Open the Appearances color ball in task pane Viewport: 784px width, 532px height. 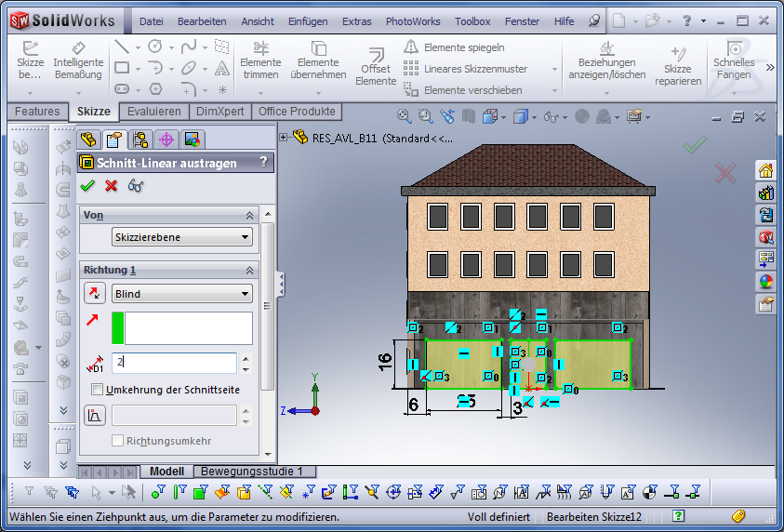pyautogui.click(x=765, y=282)
